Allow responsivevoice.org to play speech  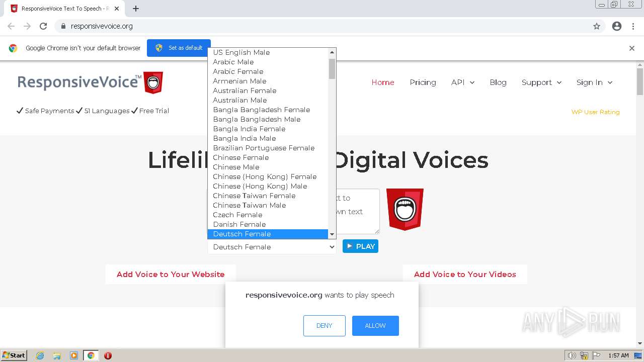375,326
